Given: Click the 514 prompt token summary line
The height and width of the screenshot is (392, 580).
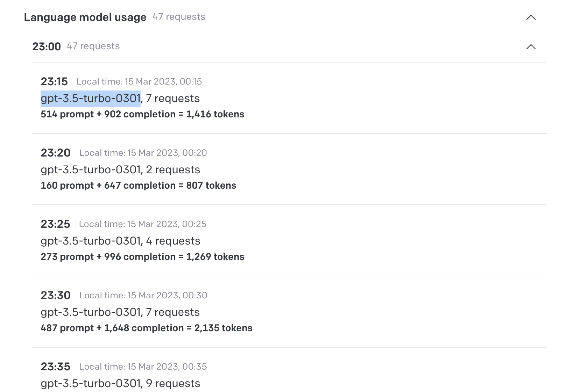Looking at the screenshot, I should point(142,114).
